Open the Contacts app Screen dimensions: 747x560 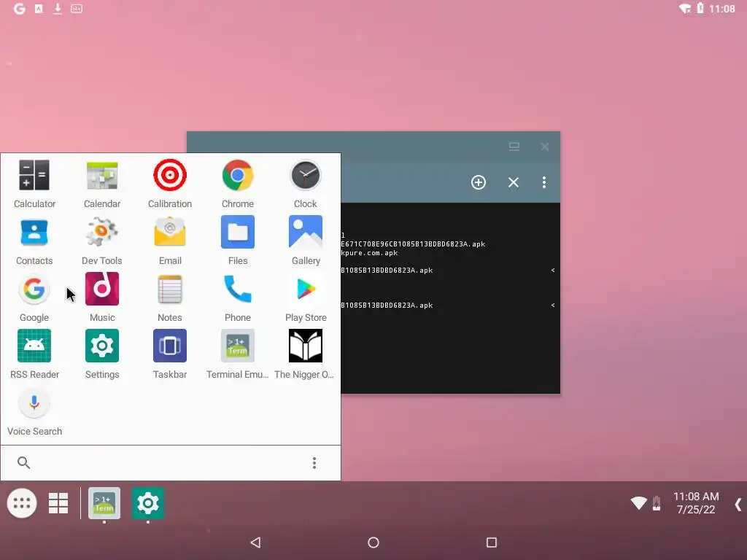click(x=34, y=241)
